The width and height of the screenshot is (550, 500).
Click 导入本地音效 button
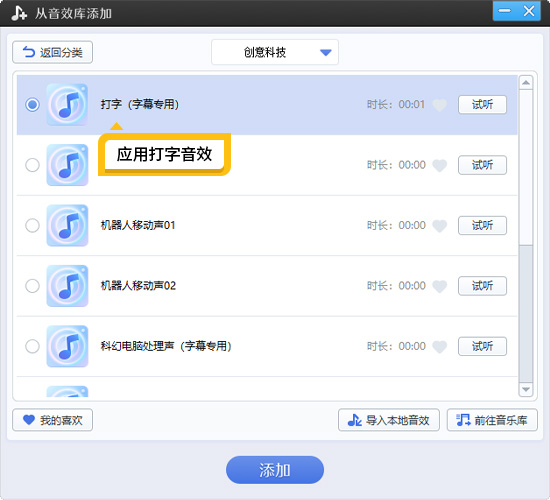point(389,420)
